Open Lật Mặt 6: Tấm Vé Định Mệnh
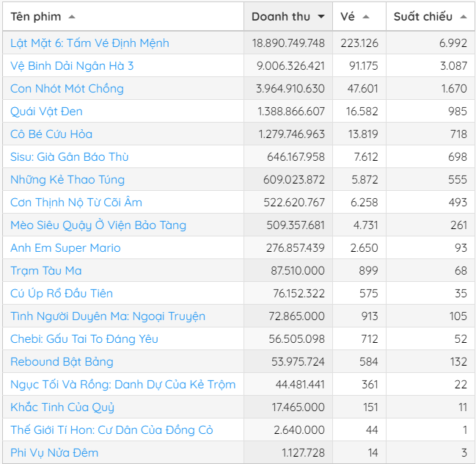This screenshot has width=476, height=464. pyautogui.click(x=89, y=43)
